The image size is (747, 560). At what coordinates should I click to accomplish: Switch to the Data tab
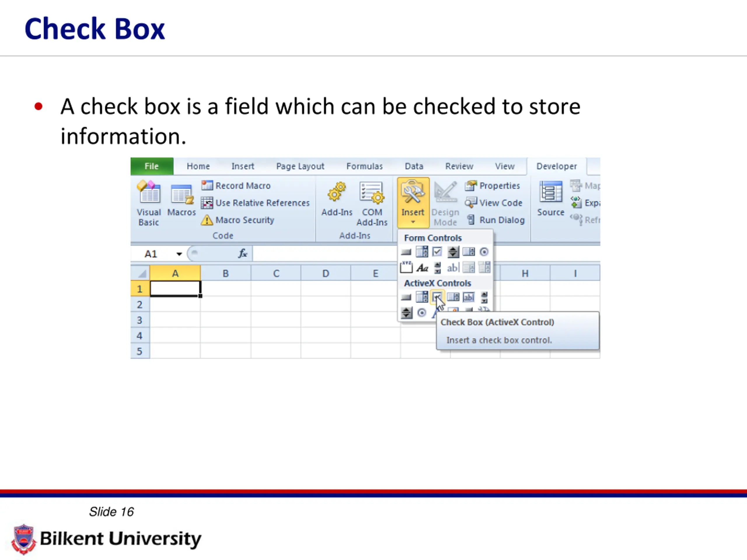click(414, 166)
